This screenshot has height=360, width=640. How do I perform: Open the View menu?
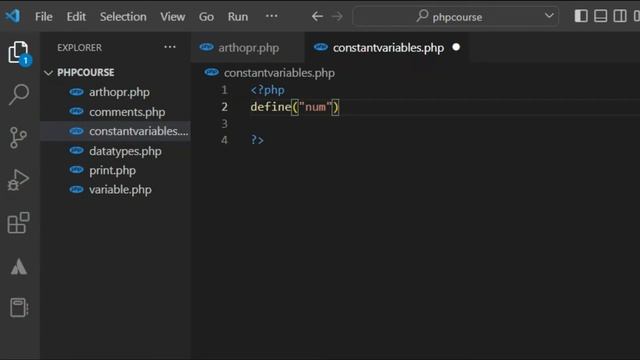pos(173,17)
